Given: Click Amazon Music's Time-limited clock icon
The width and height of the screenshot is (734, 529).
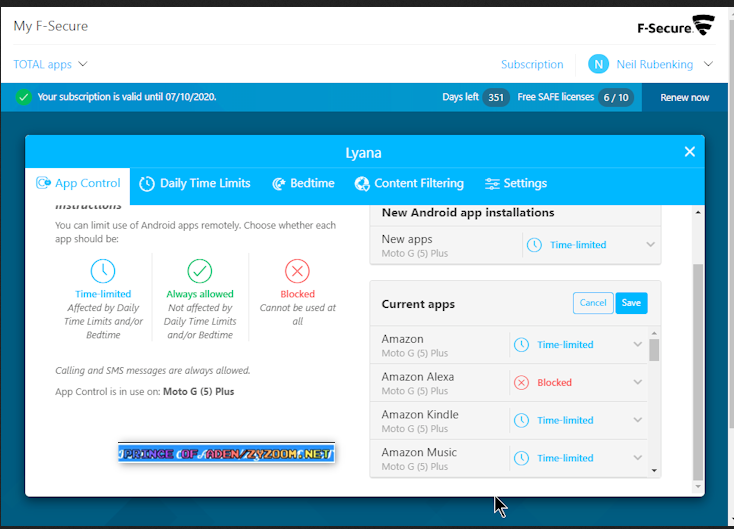Looking at the screenshot, I should (521, 458).
